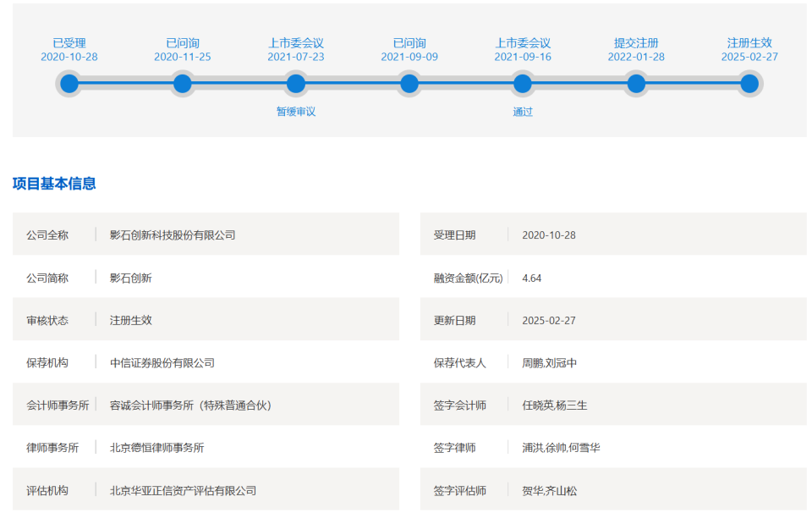Select signing appraisers 贺华,齐山松
Viewport: 812px width, 513px height.
click(550, 491)
